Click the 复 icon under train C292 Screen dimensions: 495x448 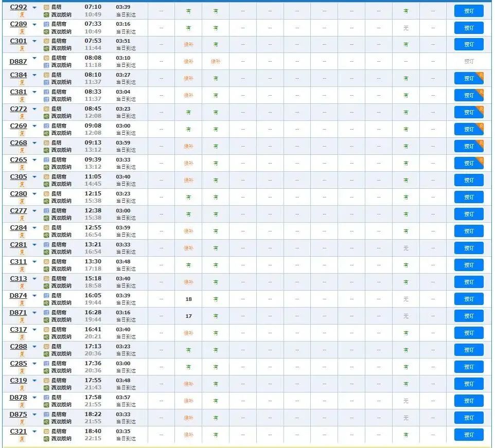tap(22, 14)
